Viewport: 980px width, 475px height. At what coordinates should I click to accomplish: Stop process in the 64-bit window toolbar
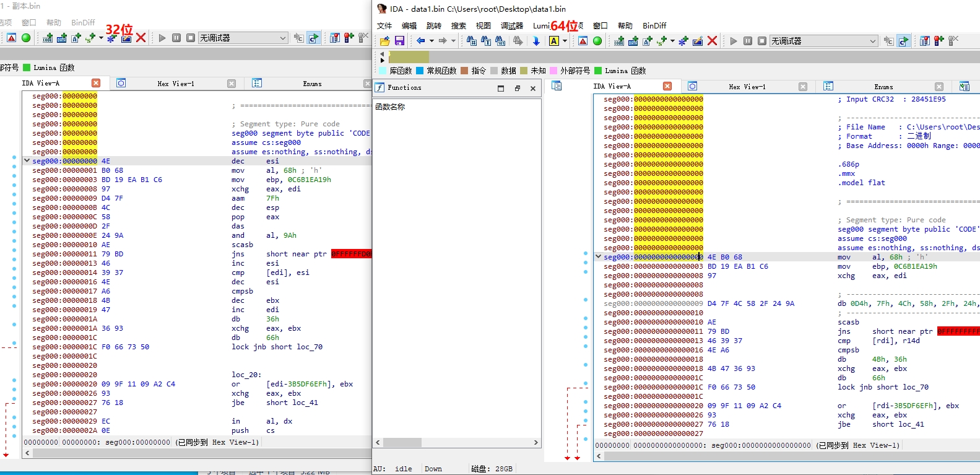[x=762, y=41]
